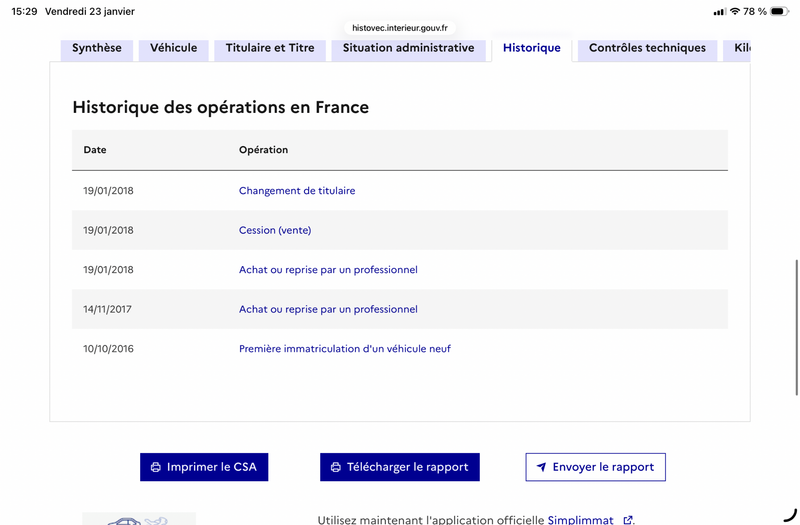Click download icon on Télécharger le rapport
This screenshot has width=800, height=525.
(x=336, y=467)
